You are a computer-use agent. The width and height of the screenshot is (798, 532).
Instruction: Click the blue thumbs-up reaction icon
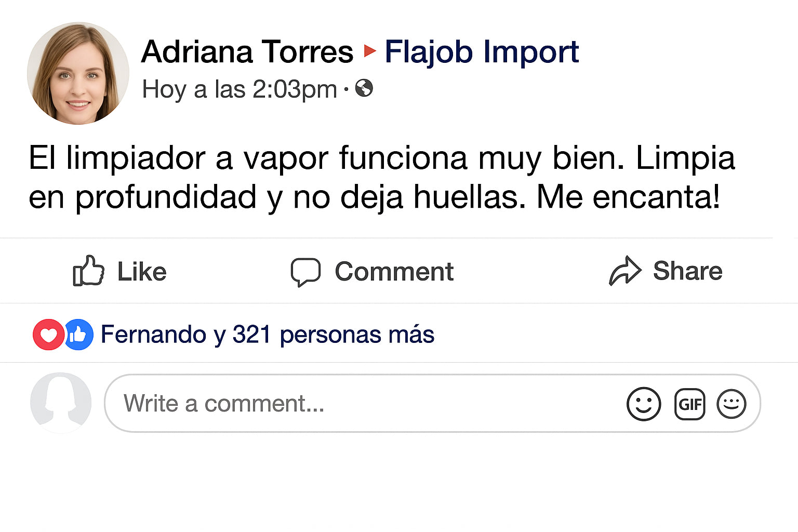point(78,335)
